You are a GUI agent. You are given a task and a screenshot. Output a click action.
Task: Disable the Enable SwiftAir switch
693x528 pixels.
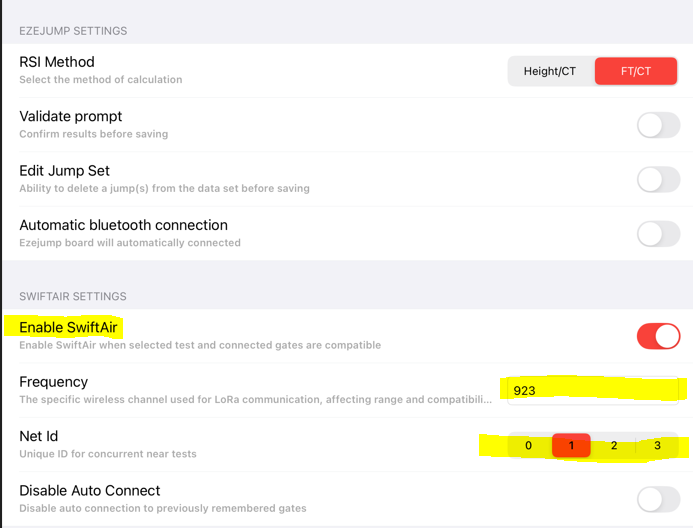click(658, 336)
